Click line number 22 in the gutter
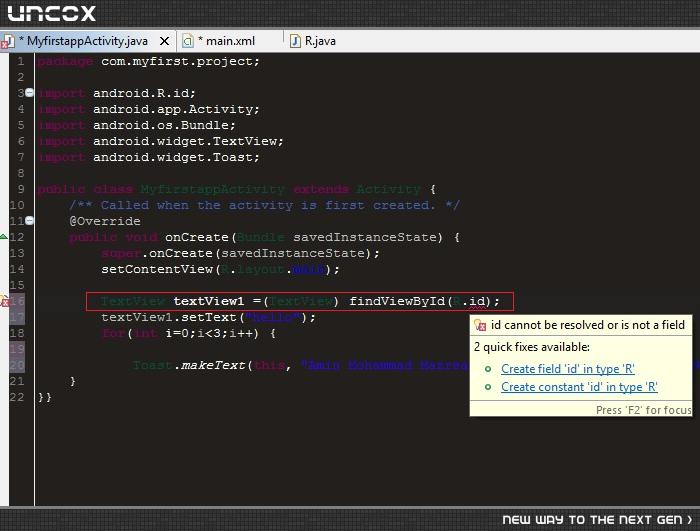 [17, 397]
